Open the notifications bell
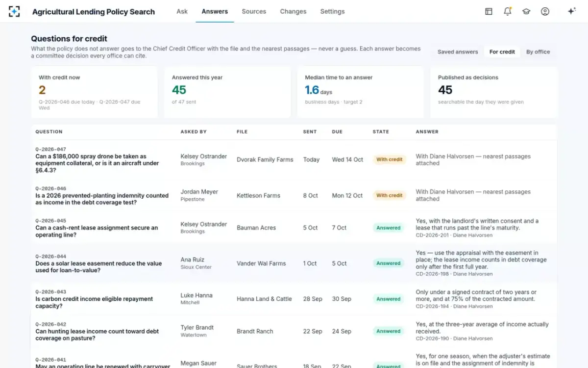The width and height of the screenshot is (588, 368). point(508,11)
